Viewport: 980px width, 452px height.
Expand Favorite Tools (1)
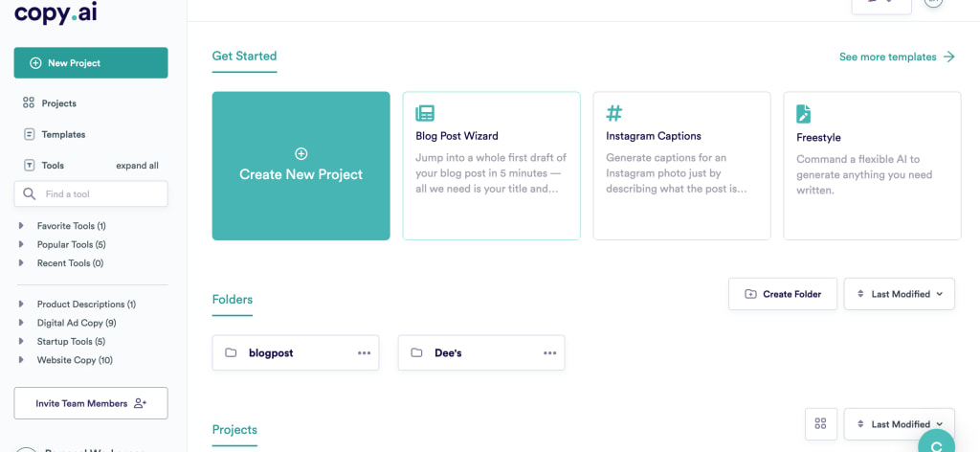[x=71, y=226]
